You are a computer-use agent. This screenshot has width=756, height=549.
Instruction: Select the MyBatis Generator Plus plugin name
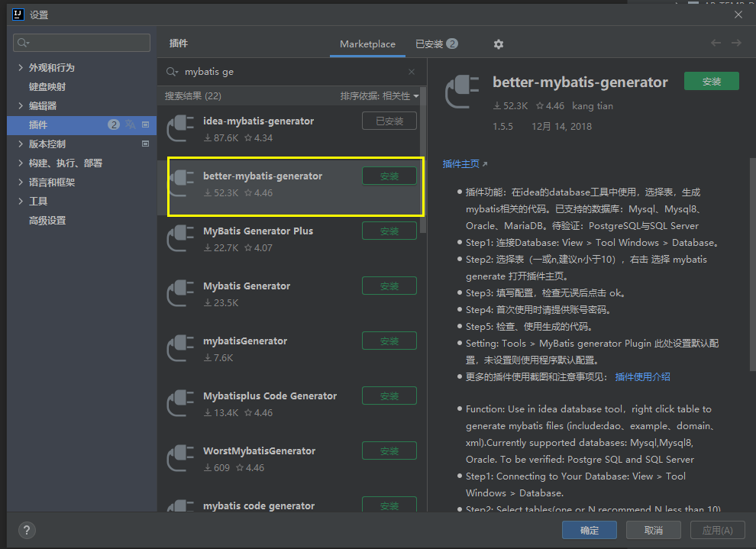(258, 231)
